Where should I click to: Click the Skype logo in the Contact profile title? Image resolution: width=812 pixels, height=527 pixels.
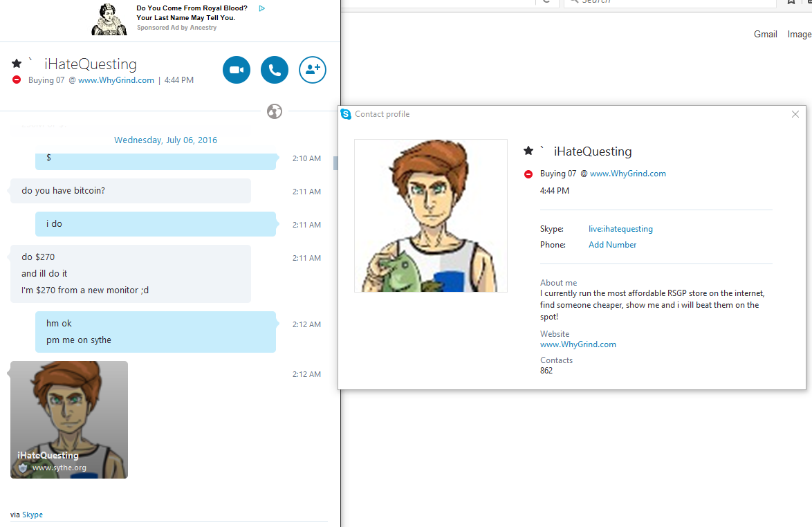tap(346, 114)
